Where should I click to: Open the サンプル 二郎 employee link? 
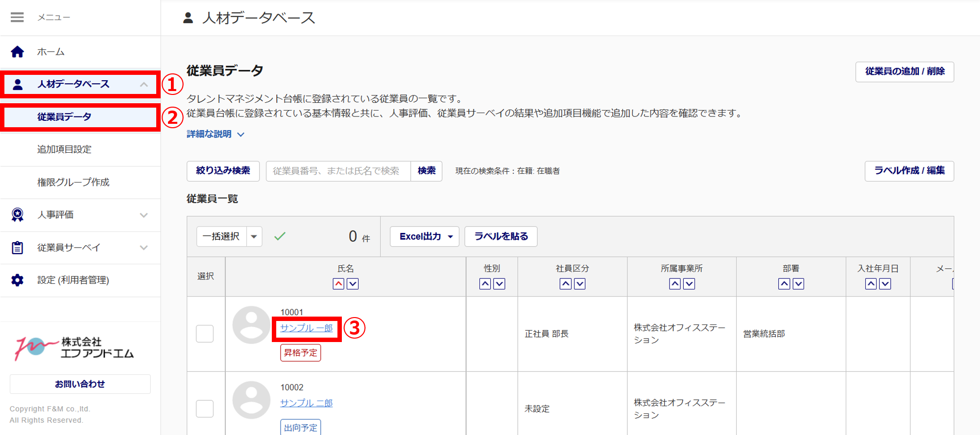point(306,403)
